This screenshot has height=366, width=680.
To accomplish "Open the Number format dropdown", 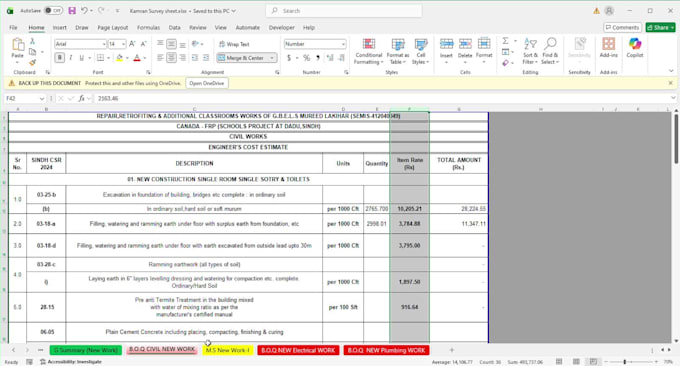I will click(x=343, y=44).
